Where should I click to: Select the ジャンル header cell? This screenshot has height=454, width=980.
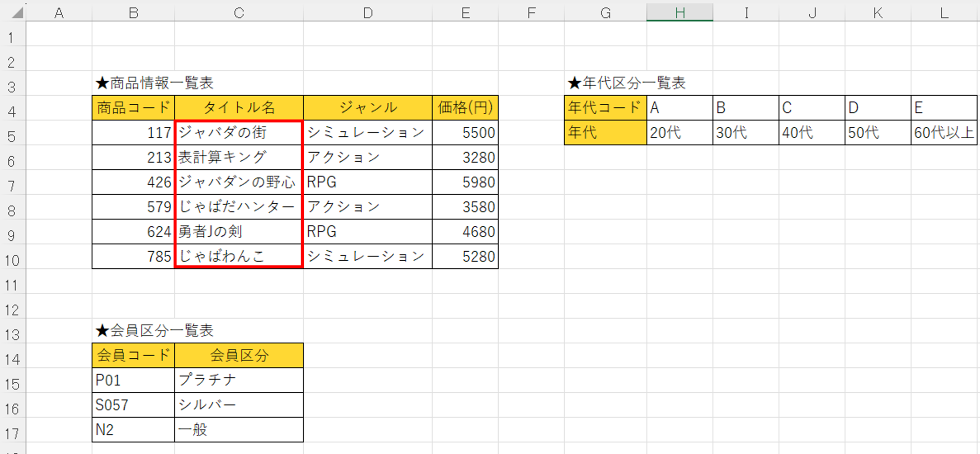367,108
